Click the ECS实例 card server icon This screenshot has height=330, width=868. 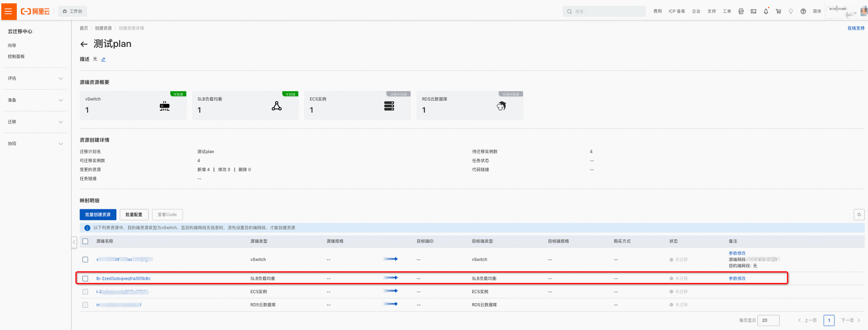point(389,106)
